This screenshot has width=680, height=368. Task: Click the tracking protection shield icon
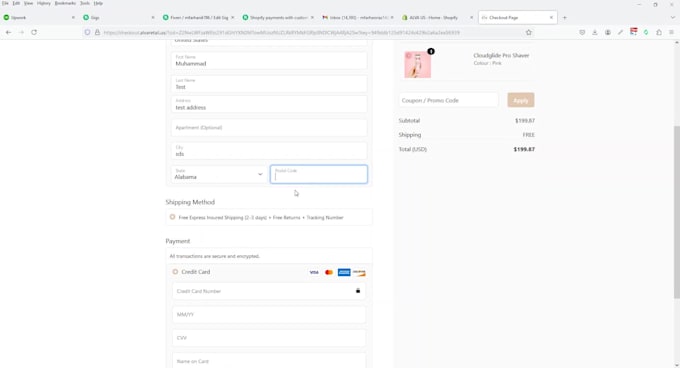pos(87,33)
